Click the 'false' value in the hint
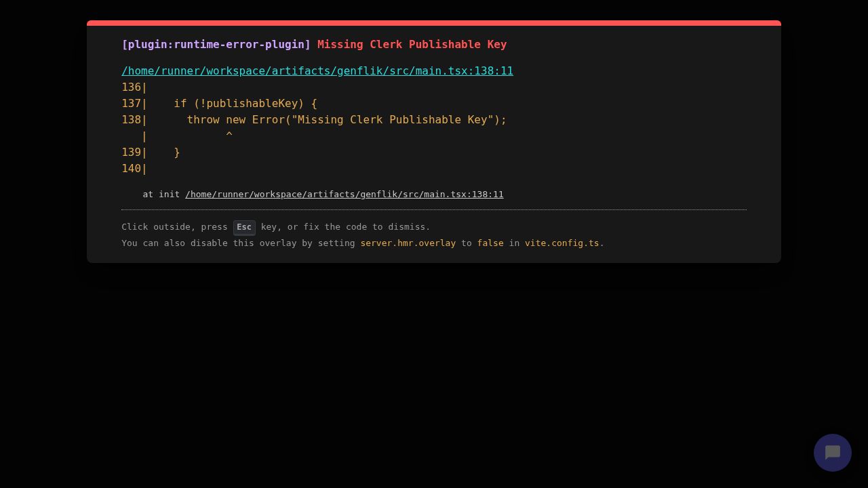 point(490,243)
